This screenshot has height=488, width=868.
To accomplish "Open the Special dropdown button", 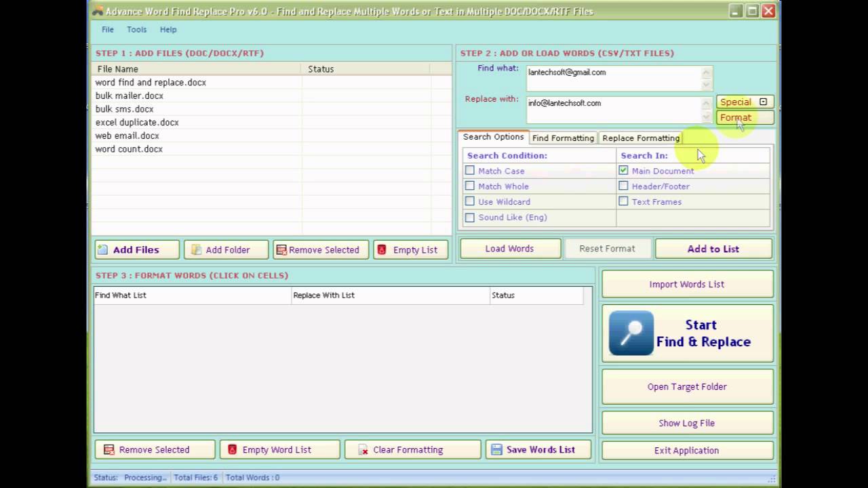I will tap(745, 102).
